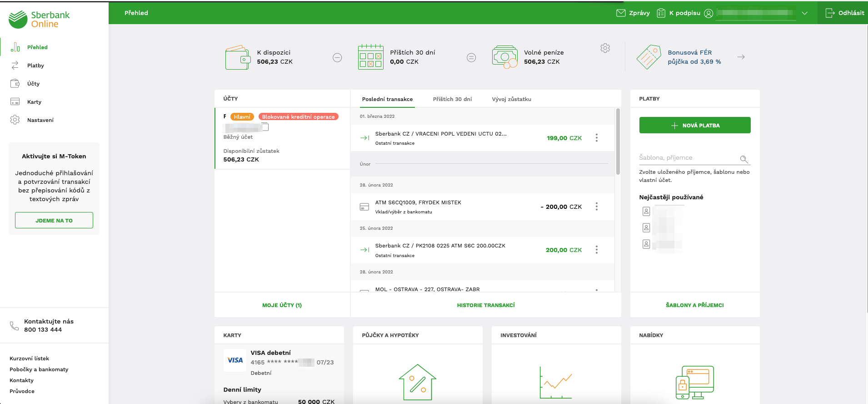Click the Příštích 30 dní calendar icon

tap(370, 57)
